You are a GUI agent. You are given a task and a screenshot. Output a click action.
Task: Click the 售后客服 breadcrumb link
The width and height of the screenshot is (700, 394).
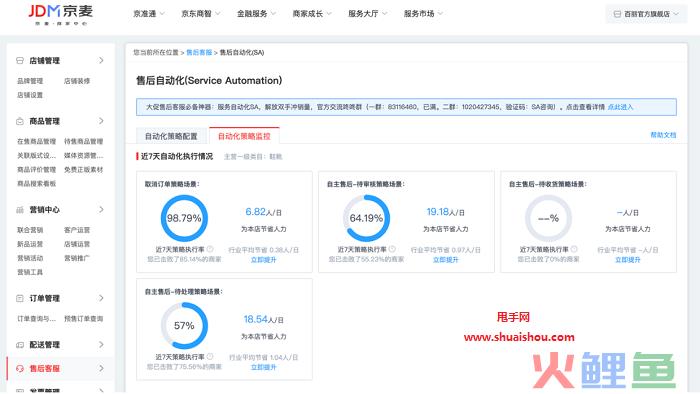[199, 53]
